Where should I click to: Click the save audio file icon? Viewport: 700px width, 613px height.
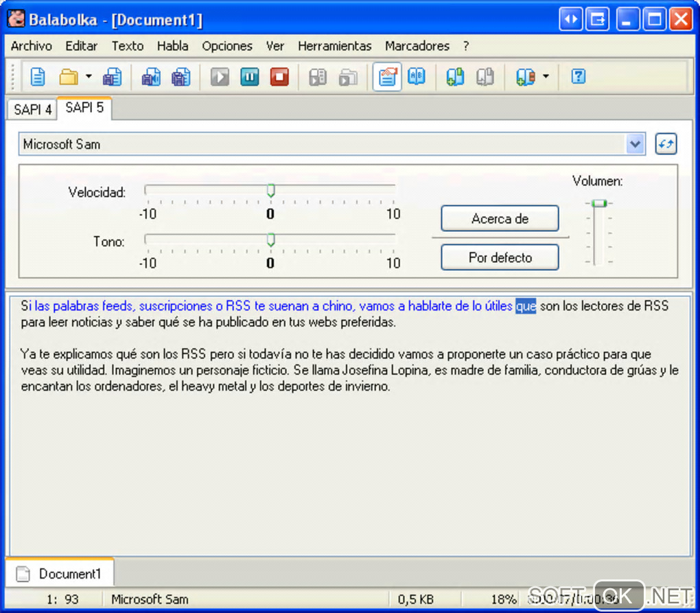[x=152, y=78]
